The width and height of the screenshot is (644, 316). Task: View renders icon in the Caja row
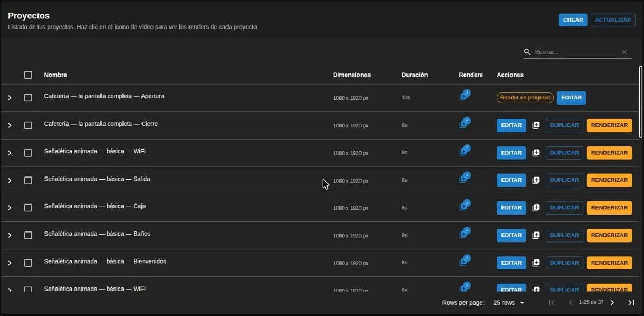point(464,206)
